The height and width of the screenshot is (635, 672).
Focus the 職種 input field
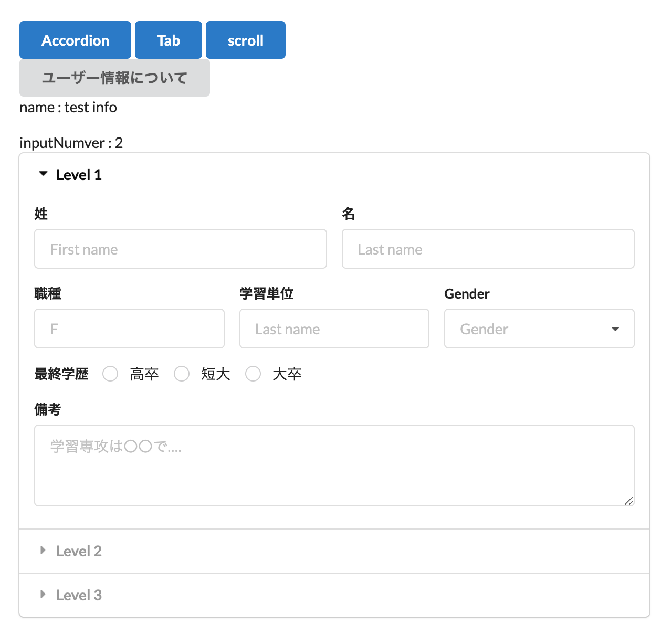coord(129,329)
